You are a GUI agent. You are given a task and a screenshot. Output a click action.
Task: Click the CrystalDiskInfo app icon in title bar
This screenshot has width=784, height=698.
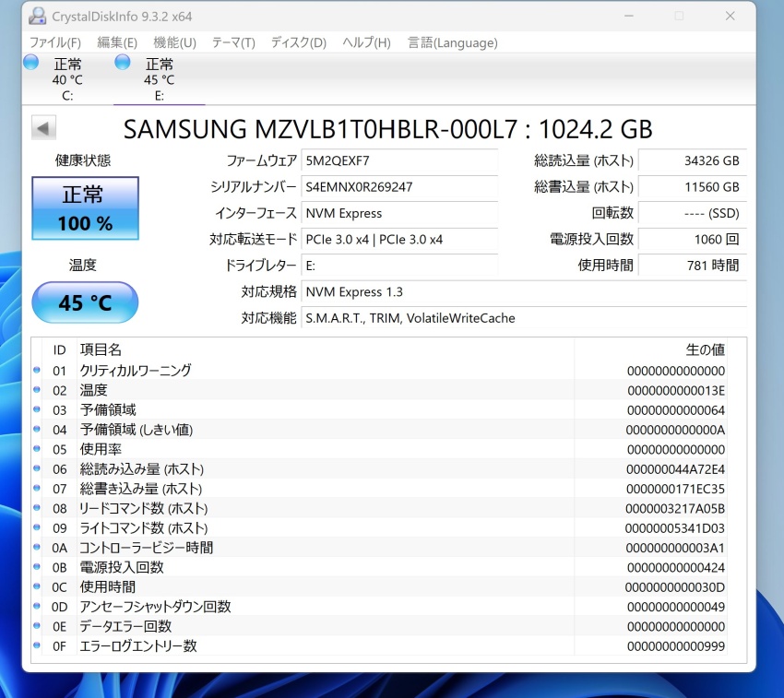37,17
